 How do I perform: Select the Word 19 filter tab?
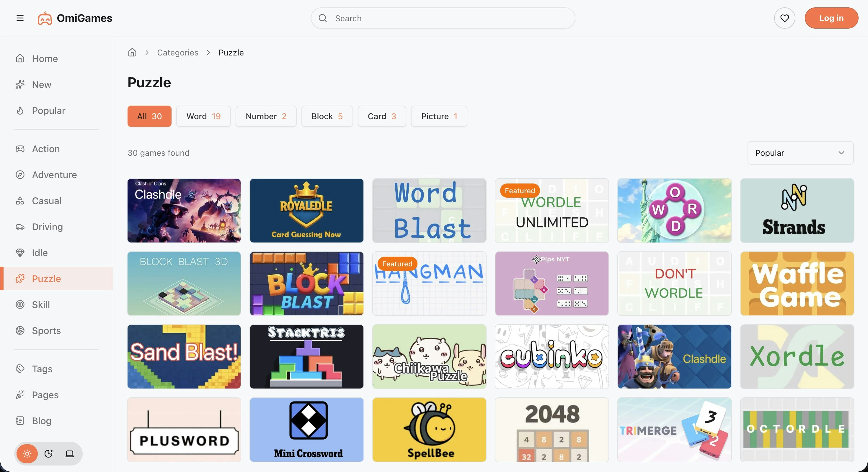pyautogui.click(x=203, y=117)
